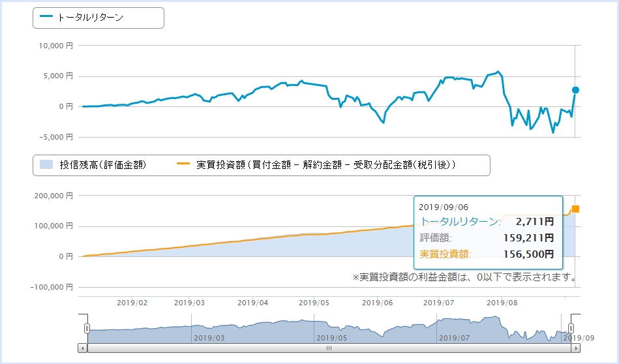
Task: Click the tooltip value 2,711円
Action: pyautogui.click(x=534, y=222)
